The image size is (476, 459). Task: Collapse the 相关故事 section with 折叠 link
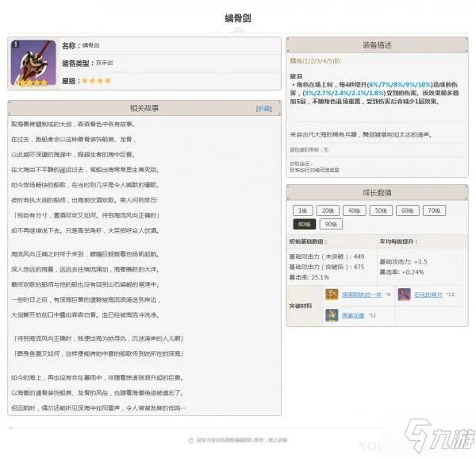coord(264,109)
